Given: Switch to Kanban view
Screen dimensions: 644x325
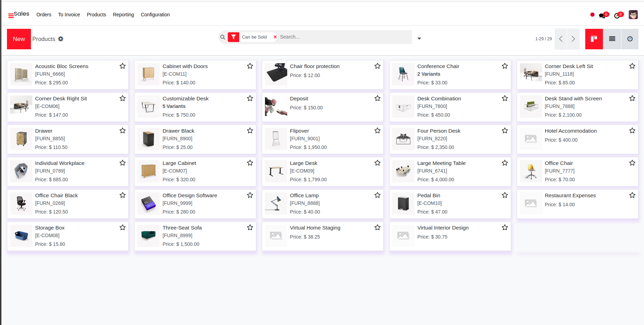Looking at the screenshot, I should [x=594, y=39].
